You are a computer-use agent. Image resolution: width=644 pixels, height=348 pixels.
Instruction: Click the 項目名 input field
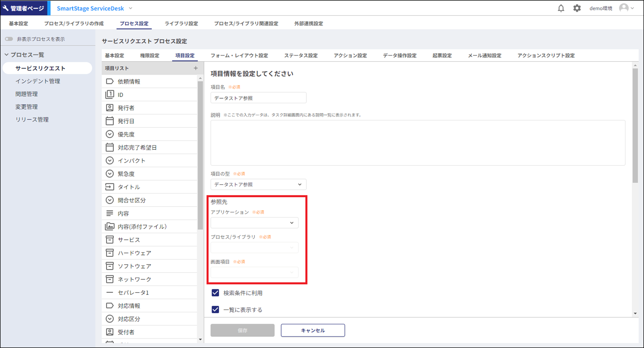click(258, 98)
